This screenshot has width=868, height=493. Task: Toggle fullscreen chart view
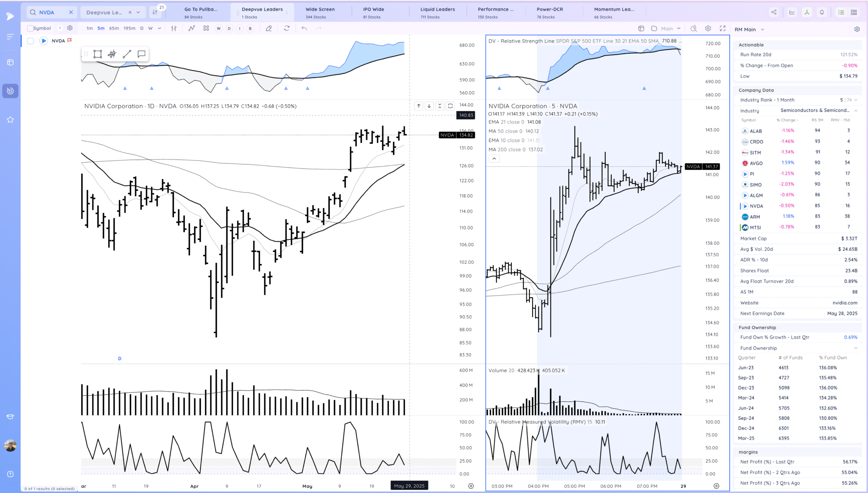click(723, 28)
